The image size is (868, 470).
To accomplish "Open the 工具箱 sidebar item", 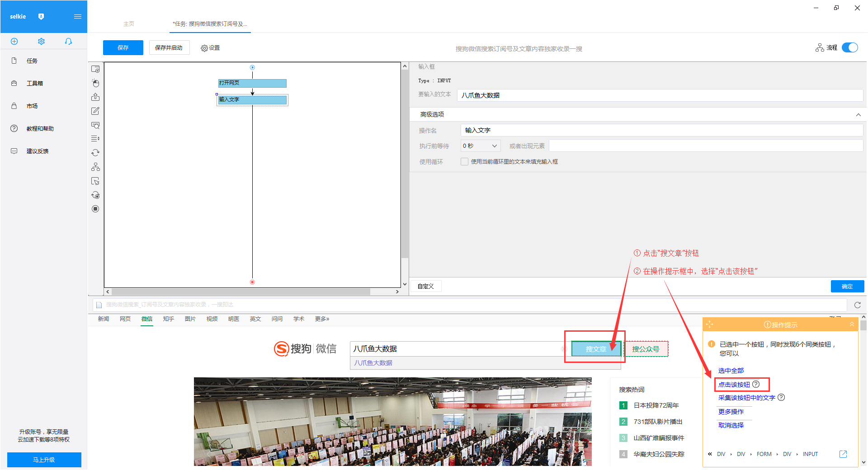I will (x=35, y=84).
